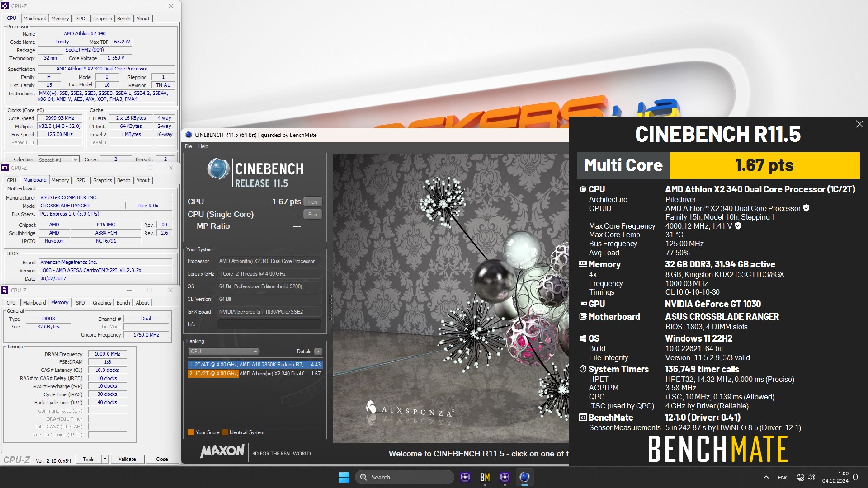The height and width of the screenshot is (488, 868).
Task: Open Graphics tab in top CPU-Z window
Action: pyautogui.click(x=103, y=19)
